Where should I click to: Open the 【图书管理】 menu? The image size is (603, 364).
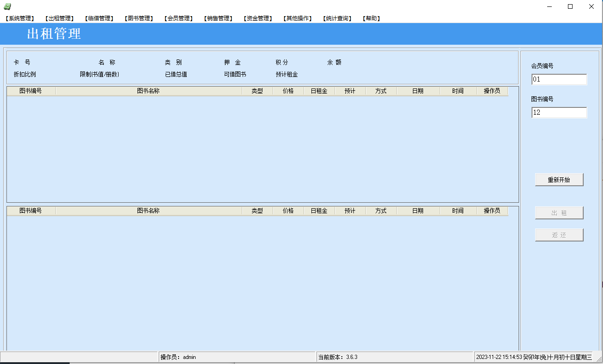[x=138, y=18]
